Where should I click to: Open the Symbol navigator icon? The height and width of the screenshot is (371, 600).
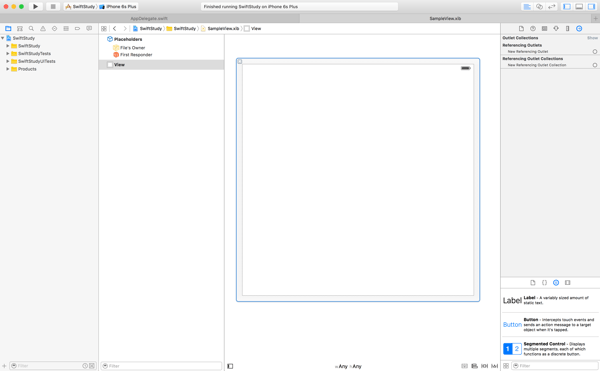[20, 29]
